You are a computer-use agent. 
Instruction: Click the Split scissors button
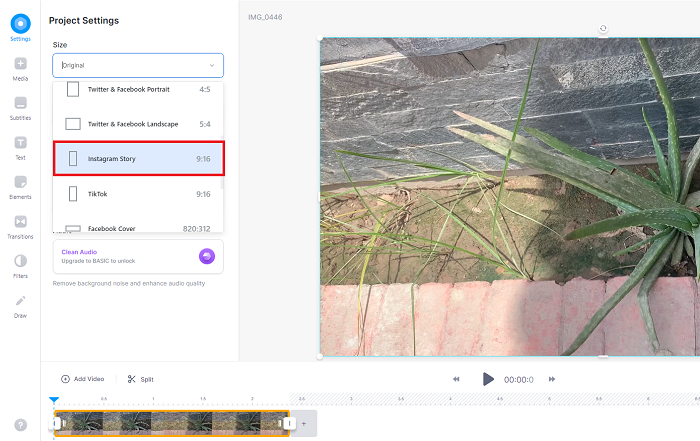[141, 379]
